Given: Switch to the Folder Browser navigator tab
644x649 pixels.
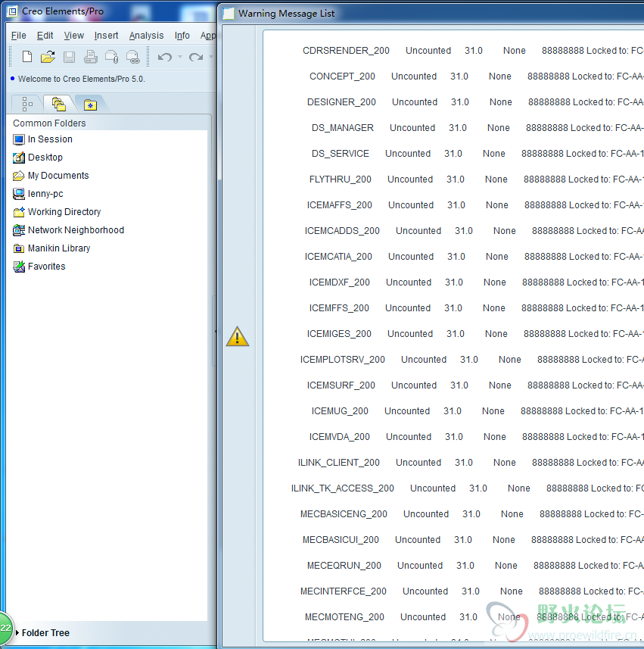Looking at the screenshot, I should pos(59,104).
